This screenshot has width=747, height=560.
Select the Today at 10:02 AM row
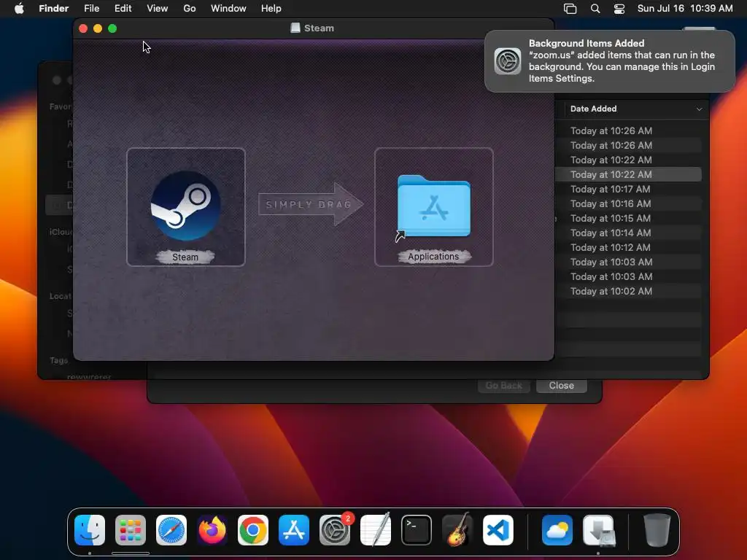pyautogui.click(x=628, y=292)
